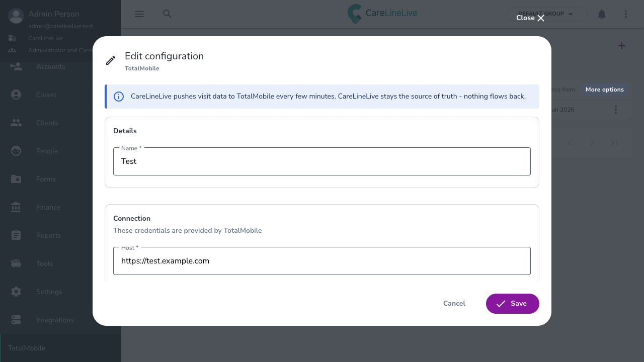Open the hamburger navigation menu
The width and height of the screenshot is (644, 362).
[139, 14]
